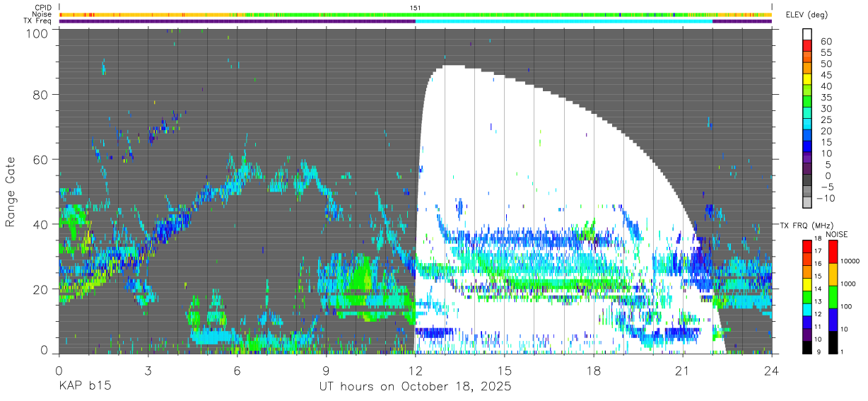Click the y-axis tick label "80"
The image size is (868, 401).
click(41, 95)
